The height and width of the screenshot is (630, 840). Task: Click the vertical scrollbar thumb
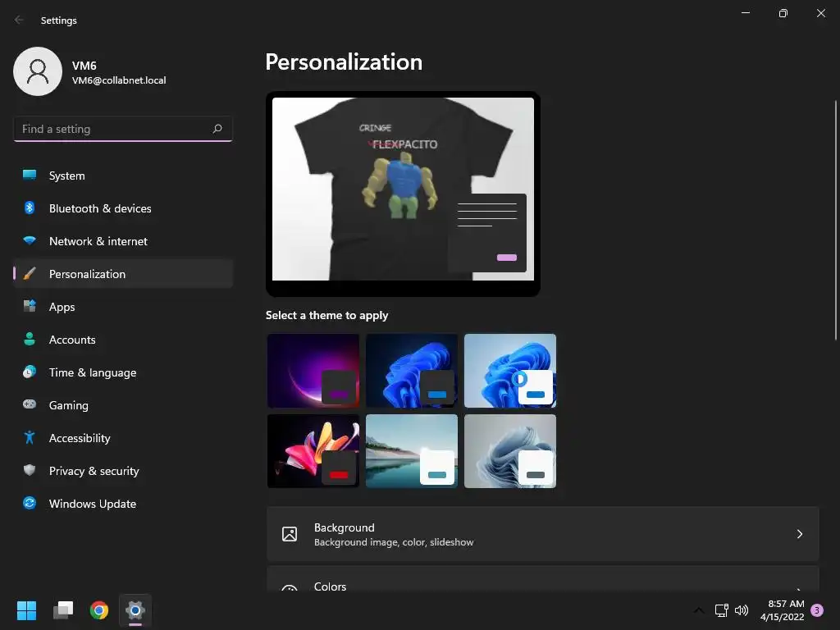click(836, 220)
